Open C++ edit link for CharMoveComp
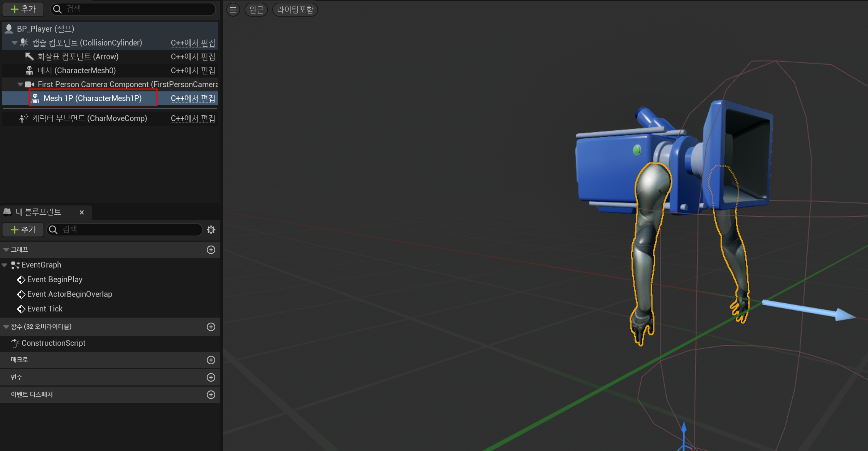868x451 pixels. click(x=193, y=118)
